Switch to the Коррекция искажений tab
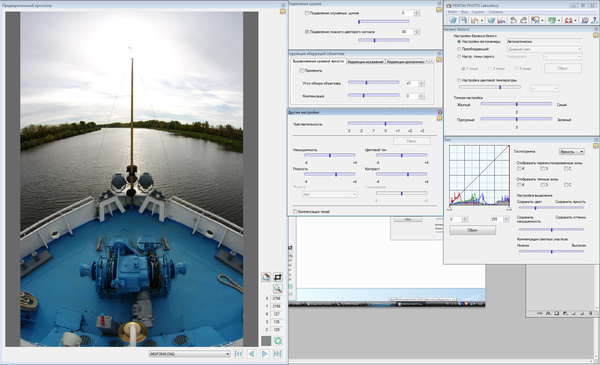Viewport: 600px width, 365px height. tap(366, 62)
